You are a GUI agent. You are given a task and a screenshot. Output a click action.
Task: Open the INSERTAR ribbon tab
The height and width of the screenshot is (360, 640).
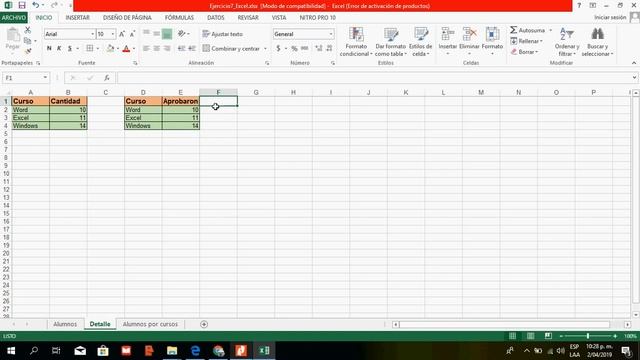(77, 18)
